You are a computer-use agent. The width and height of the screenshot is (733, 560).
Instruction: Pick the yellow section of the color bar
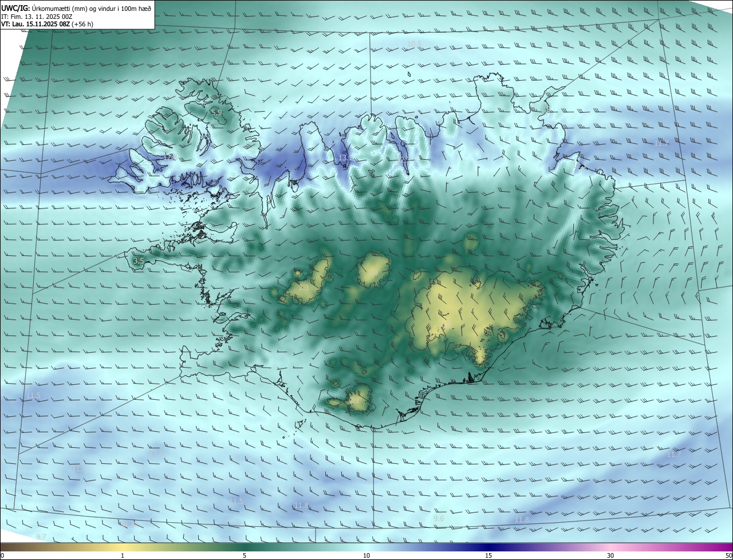click(x=123, y=547)
